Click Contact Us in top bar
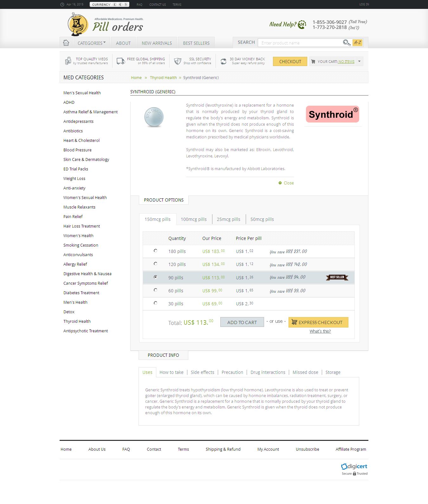The width and height of the screenshot is (428, 504). (158, 4)
